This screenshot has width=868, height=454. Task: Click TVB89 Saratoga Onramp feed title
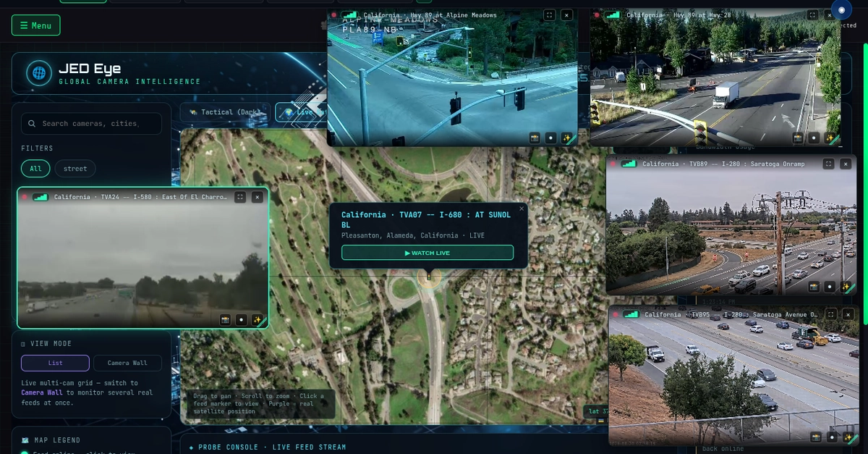click(x=723, y=164)
